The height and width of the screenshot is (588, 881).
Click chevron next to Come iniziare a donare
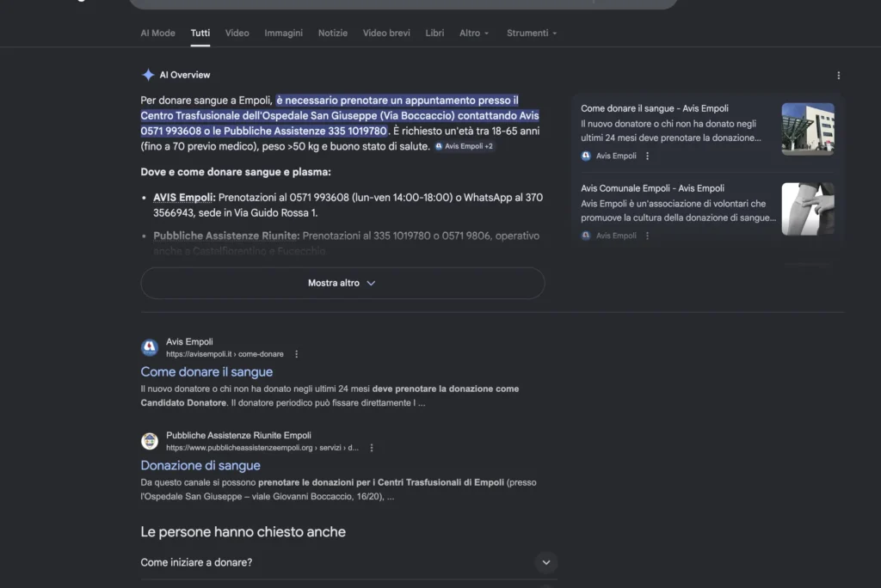pyautogui.click(x=546, y=563)
